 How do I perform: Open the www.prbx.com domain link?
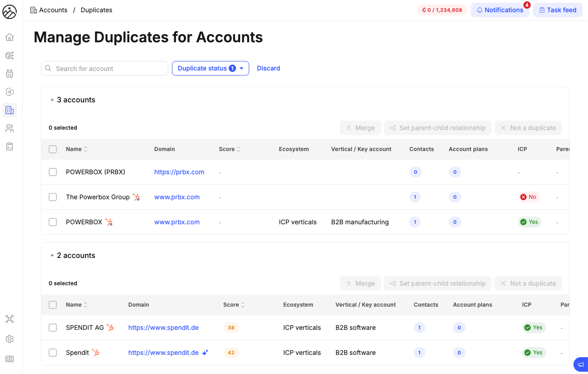point(177,197)
